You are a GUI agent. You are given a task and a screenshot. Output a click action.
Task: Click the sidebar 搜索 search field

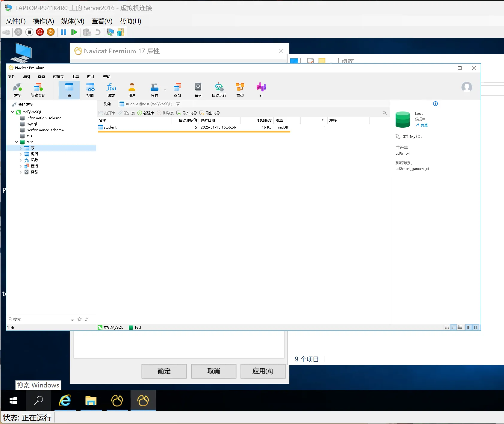38,319
